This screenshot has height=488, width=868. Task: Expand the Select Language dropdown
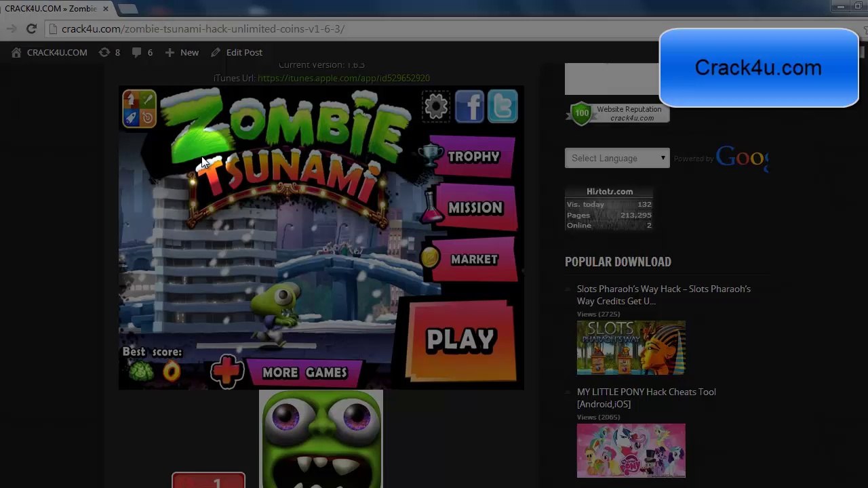pyautogui.click(x=617, y=158)
